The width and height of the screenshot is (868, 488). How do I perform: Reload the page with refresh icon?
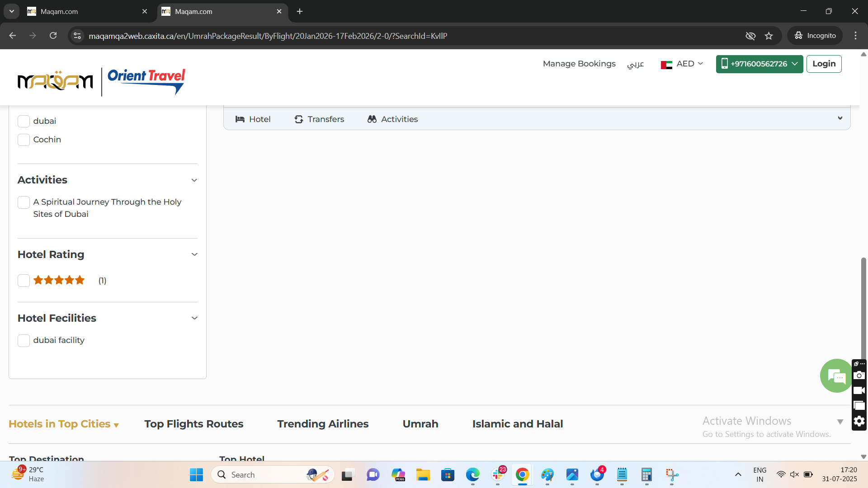click(53, 36)
